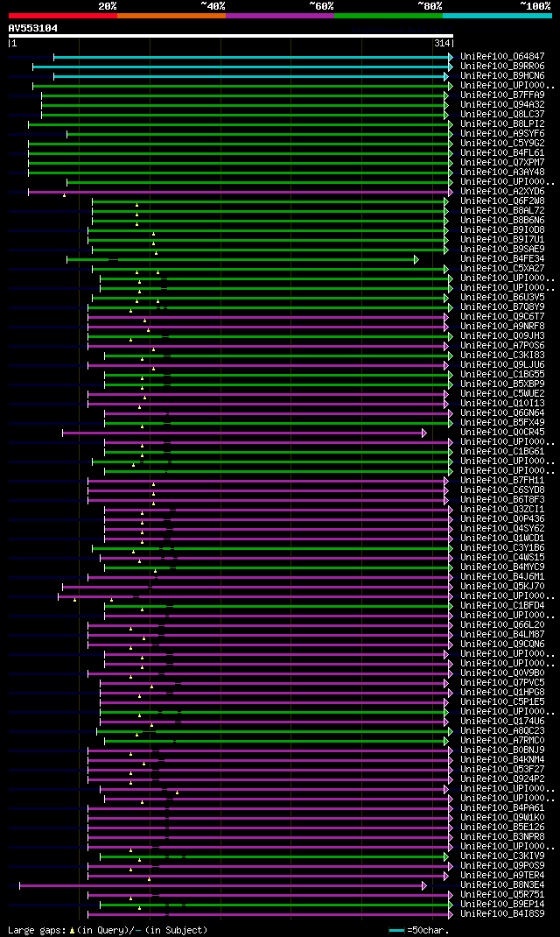The height and width of the screenshot is (937, 560).
Task: Click the yellow large-gap legend marker at bottom
Action: click(73, 930)
